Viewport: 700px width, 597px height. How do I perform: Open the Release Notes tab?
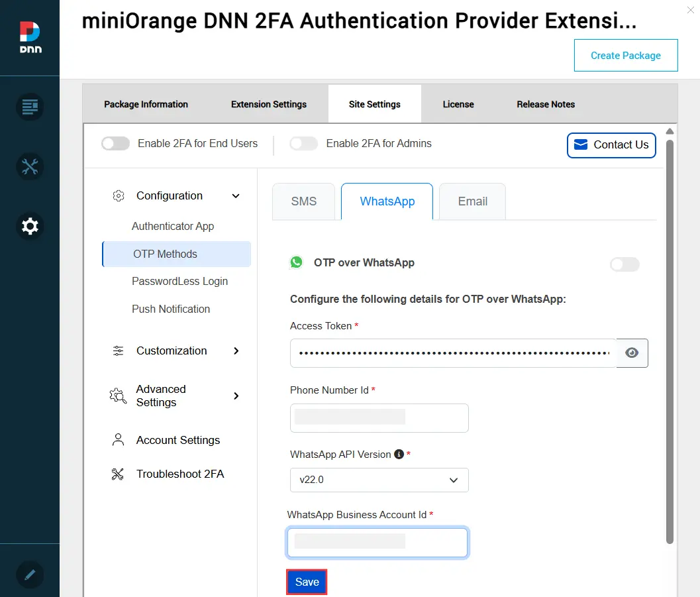click(x=546, y=104)
